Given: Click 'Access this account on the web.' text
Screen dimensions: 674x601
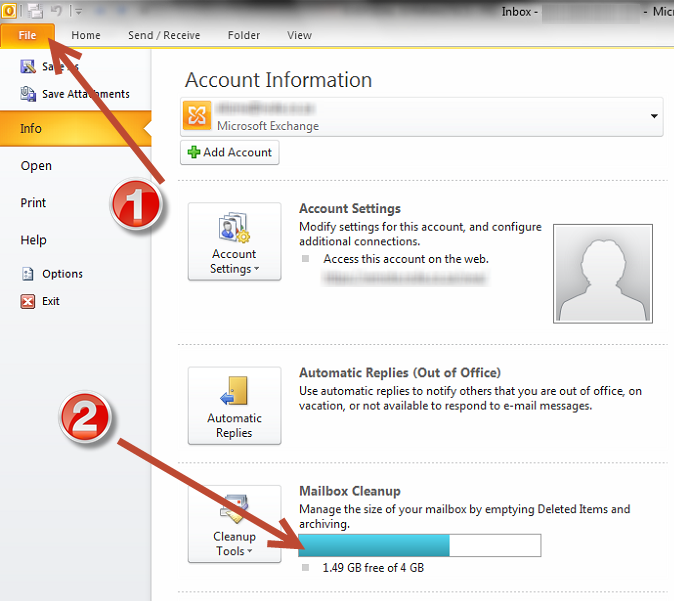Looking at the screenshot, I should click(x=406, y=259).
